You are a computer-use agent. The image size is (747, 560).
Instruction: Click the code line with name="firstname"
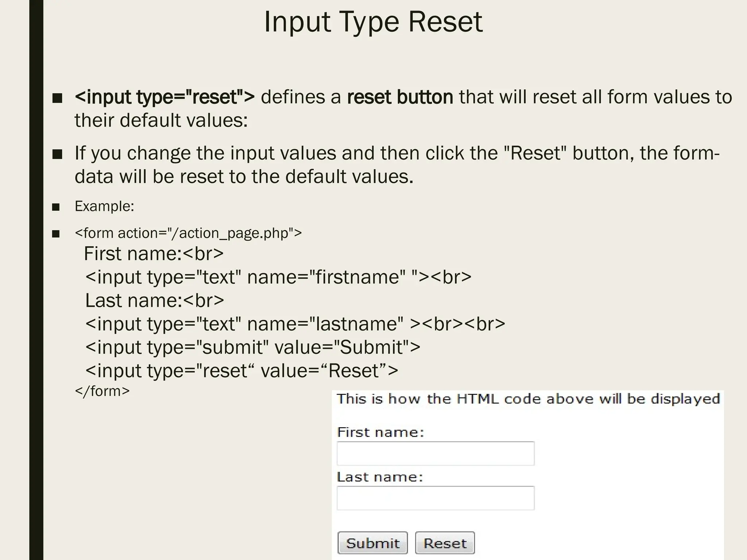[278, 277]
